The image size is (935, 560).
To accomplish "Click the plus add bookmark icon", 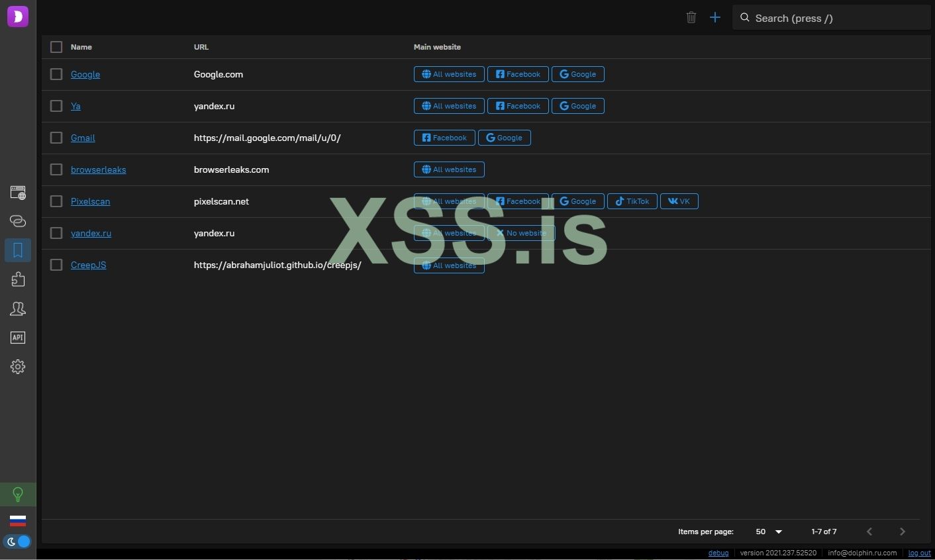I will 715,17.
